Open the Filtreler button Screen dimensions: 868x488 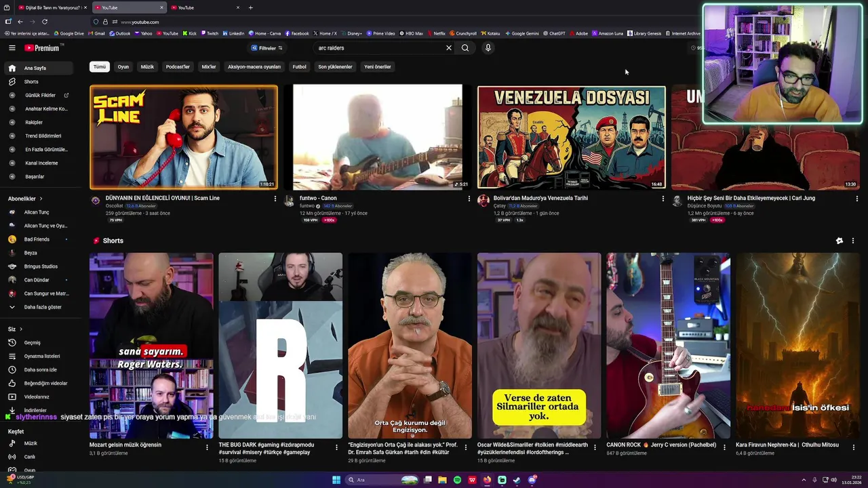(x=267, y=48)
